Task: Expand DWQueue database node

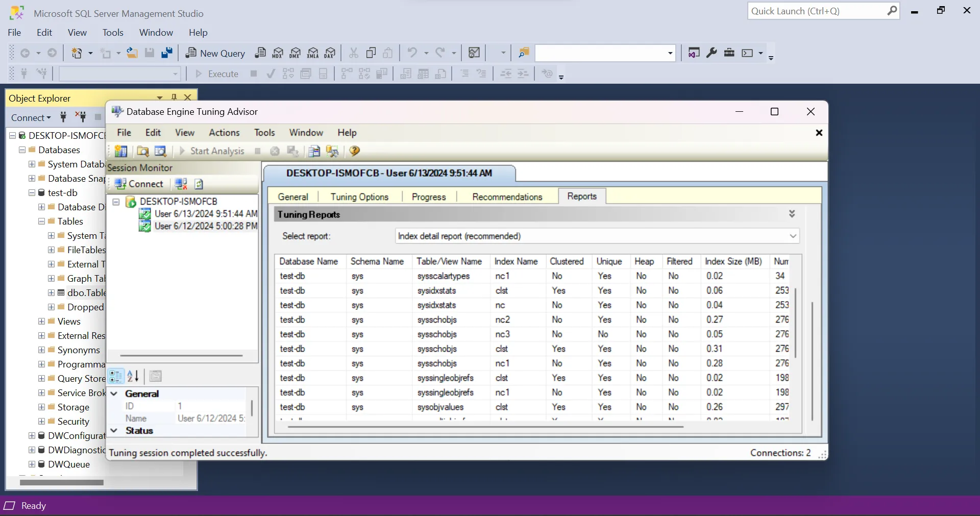Action: (x=32, y=464)
